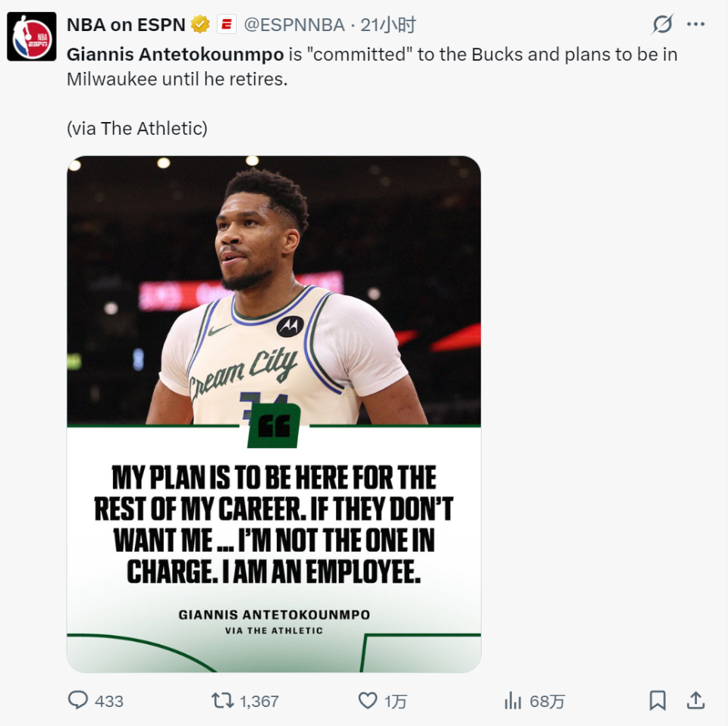Open the three-dot more options menu
Viewport: 728px width, 726px height.
[695, 25]
